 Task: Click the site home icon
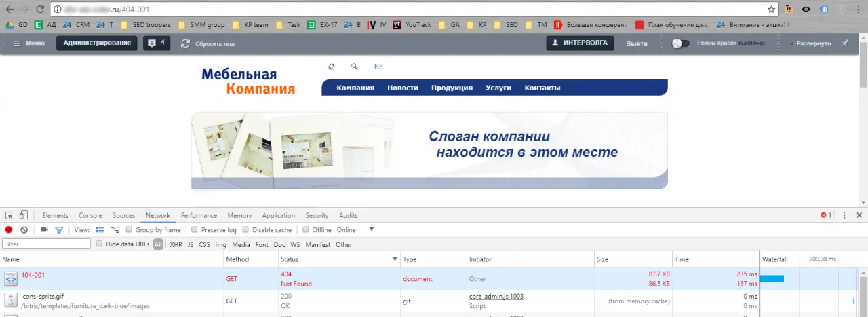coord(332,67)
